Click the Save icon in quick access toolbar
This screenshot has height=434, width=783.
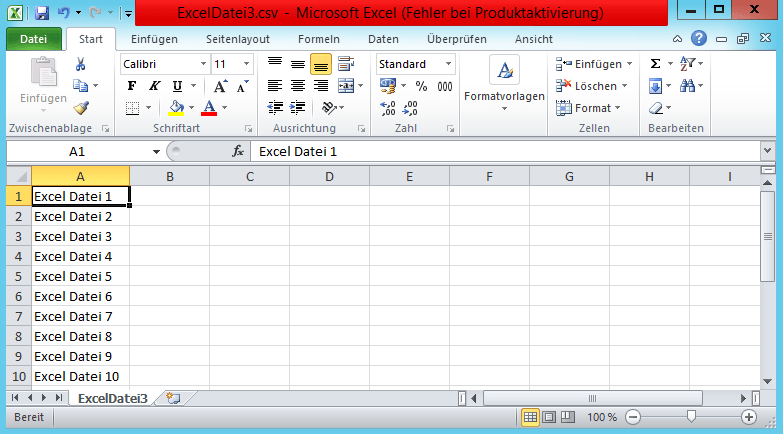coord(42,14)
